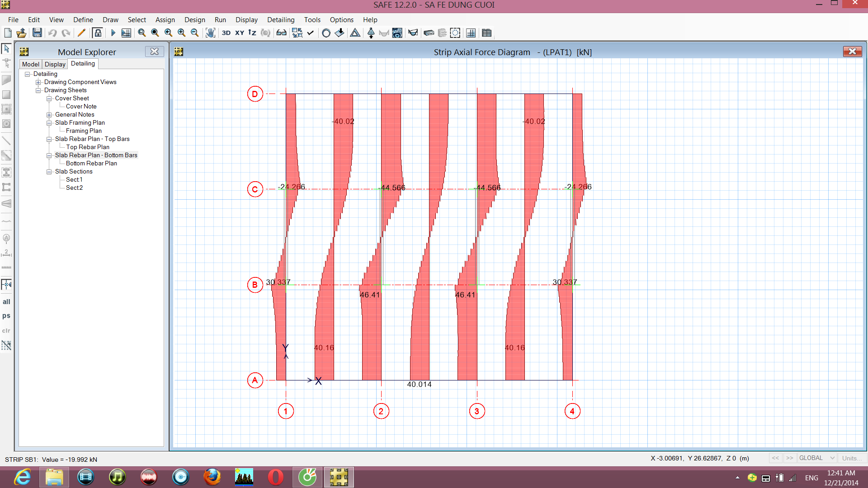Click the checkmark set display options icon

311,33
